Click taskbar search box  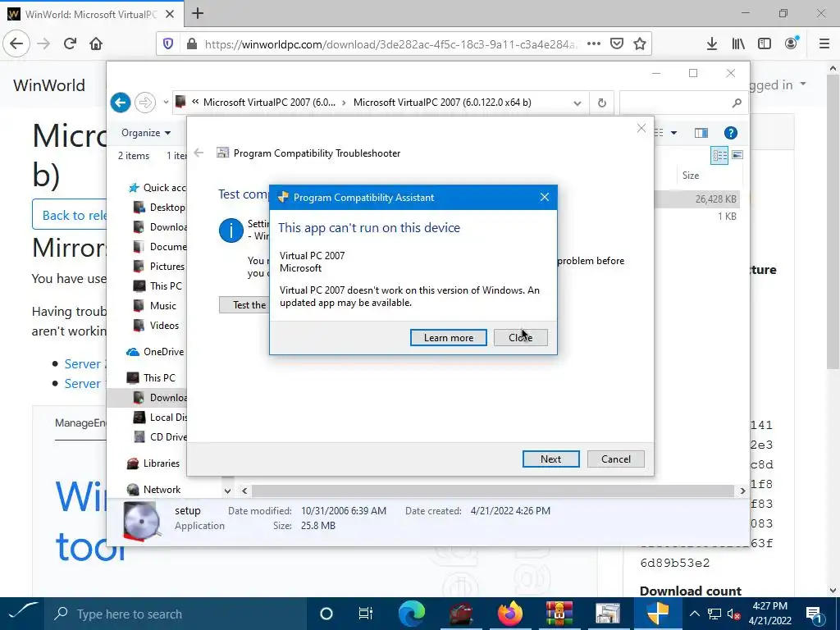click(176, 614)
